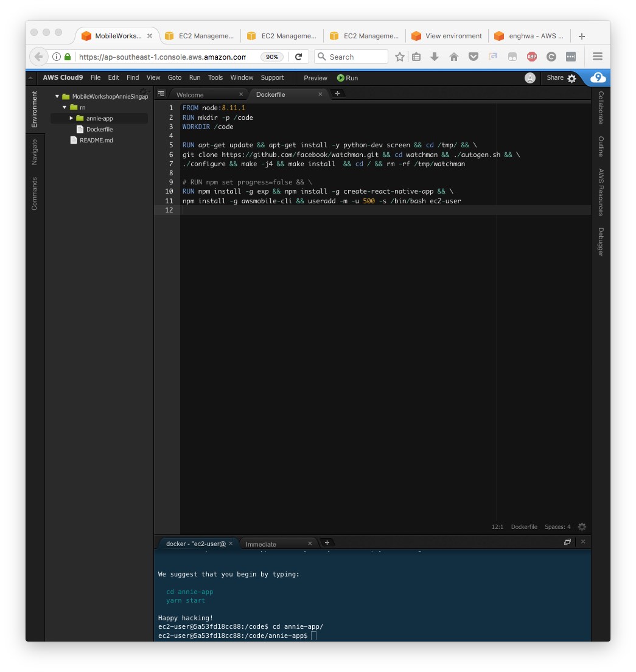Collapse MobileWorkshopAnnieSingap root folder

pos(57,96)
